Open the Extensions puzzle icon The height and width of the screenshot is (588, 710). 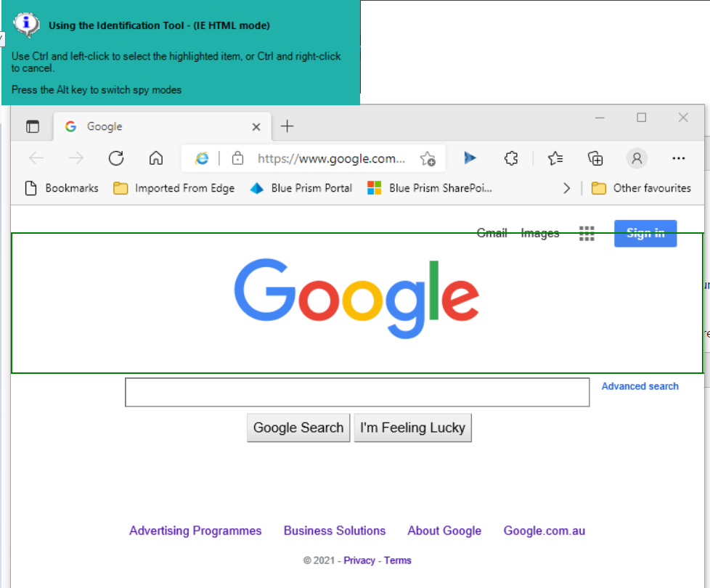click(x=511, y=158)
